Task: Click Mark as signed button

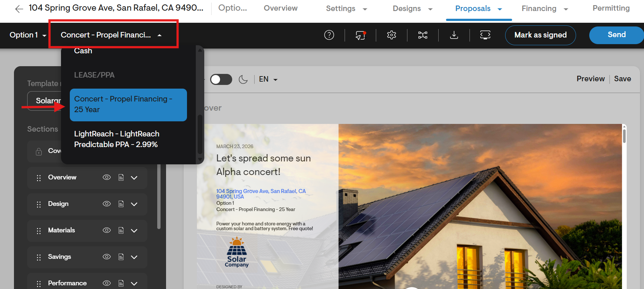Action: [x=540, y=35]
